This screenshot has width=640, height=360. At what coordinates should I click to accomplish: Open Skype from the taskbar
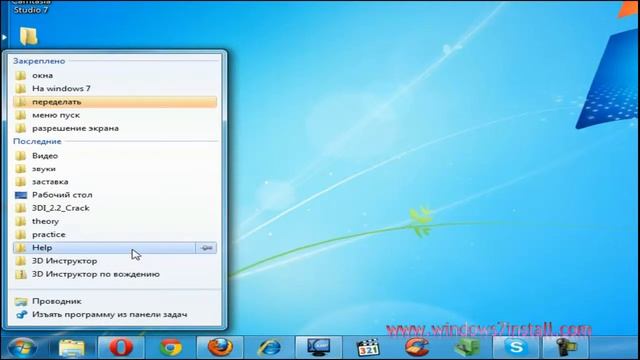pyautogui.click(x=516, y=348)
